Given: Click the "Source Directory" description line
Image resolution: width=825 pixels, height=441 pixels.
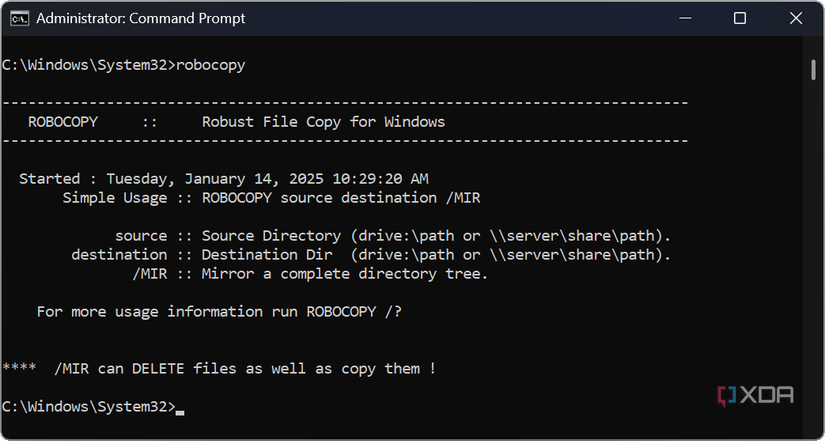Looking at the screenshot, I should [x=392, y=236].
